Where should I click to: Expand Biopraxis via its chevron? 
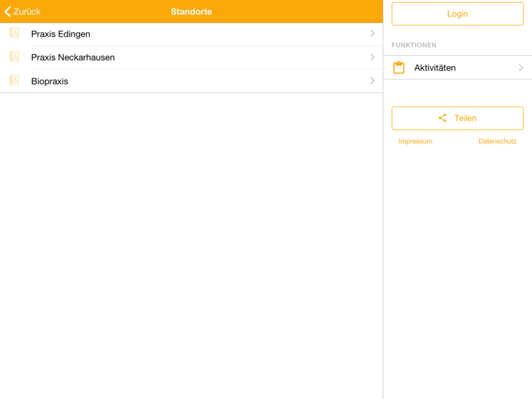coord(372,80)
